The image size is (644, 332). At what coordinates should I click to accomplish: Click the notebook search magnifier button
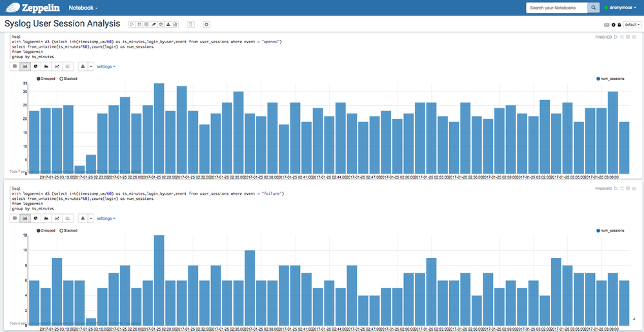pos(594,8)
